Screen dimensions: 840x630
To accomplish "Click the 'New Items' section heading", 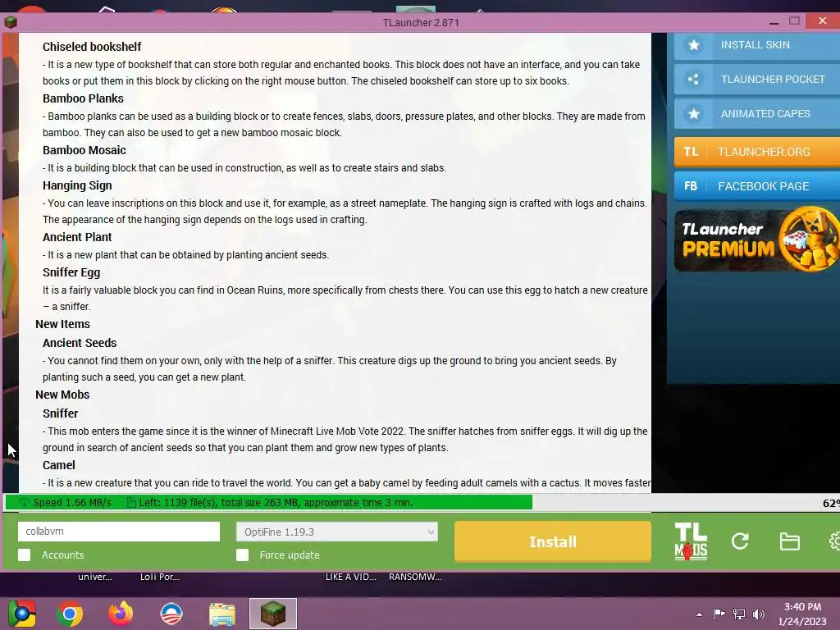I will 62,324.
